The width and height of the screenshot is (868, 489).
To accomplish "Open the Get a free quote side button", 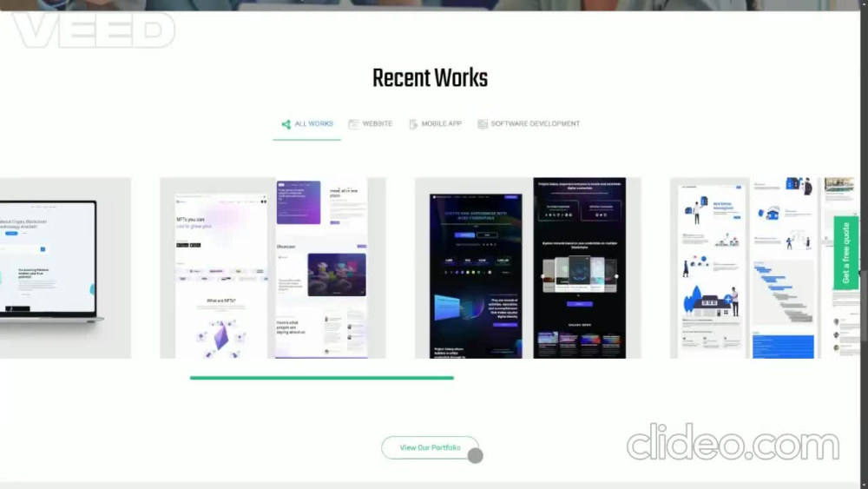I will (x=845, y=253).
